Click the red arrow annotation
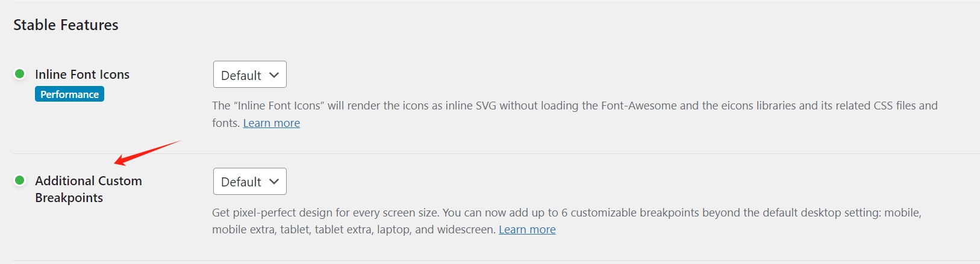The width and height of the screenshot is (980, 264). point(147,153)
